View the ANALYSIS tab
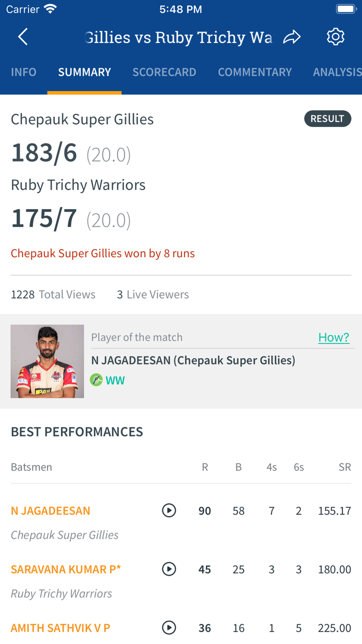 click(337, 72)
